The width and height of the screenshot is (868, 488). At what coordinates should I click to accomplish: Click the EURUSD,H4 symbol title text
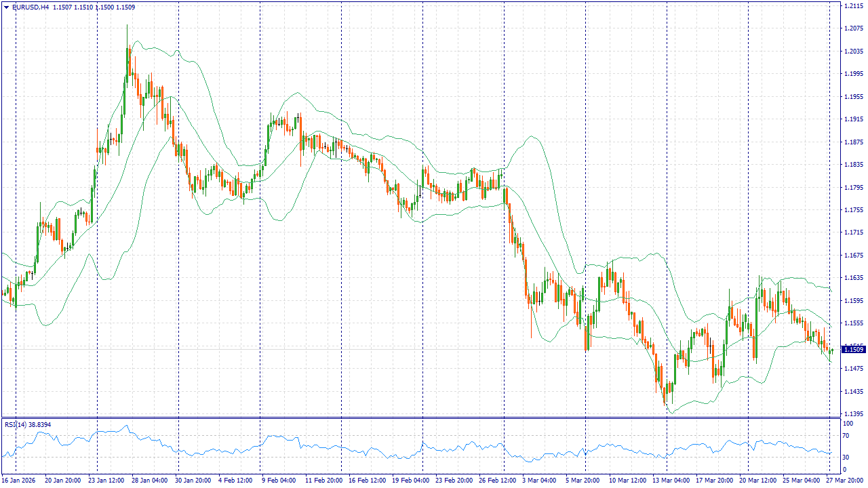click(x=29, y=7)
